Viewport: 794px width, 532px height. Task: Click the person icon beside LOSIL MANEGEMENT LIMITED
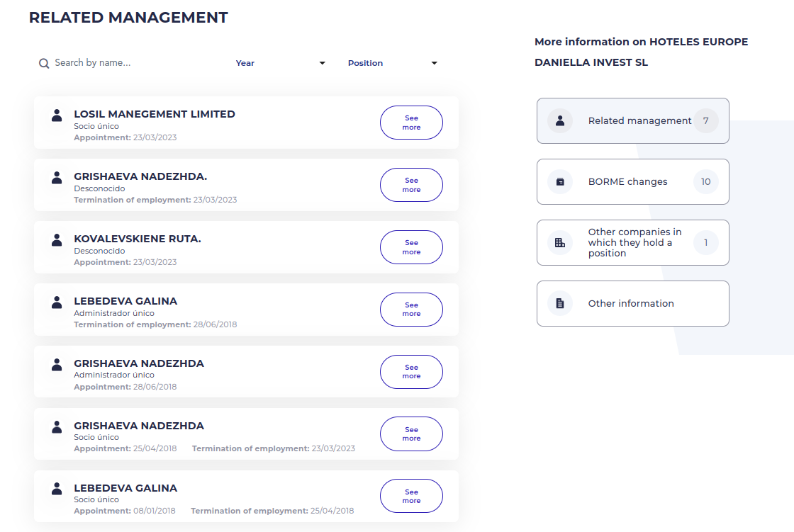56,115
